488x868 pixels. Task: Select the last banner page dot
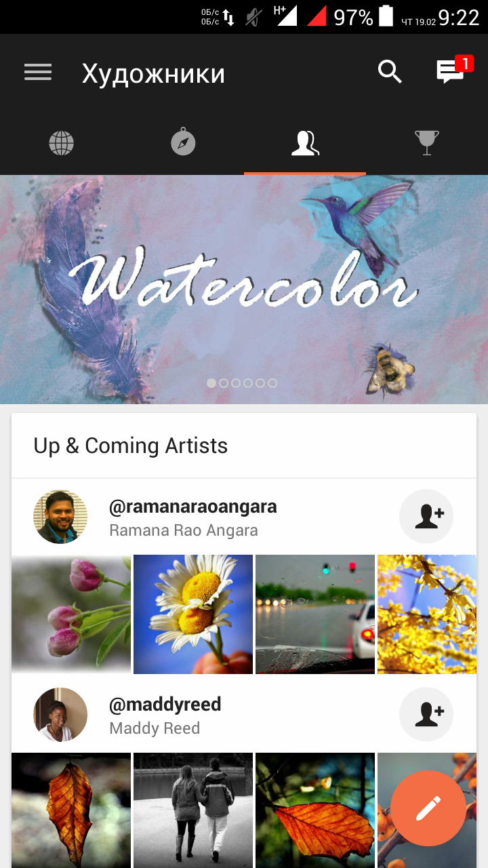click(272, 383)
